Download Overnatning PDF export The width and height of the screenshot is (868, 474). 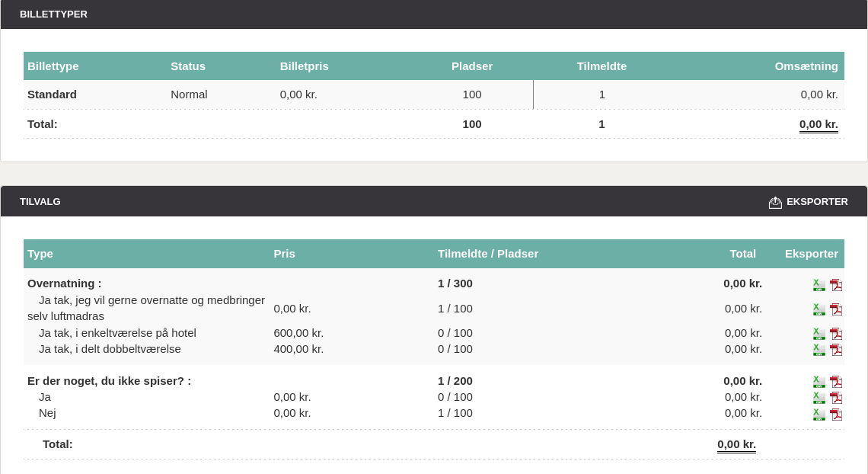coord(836,285)
